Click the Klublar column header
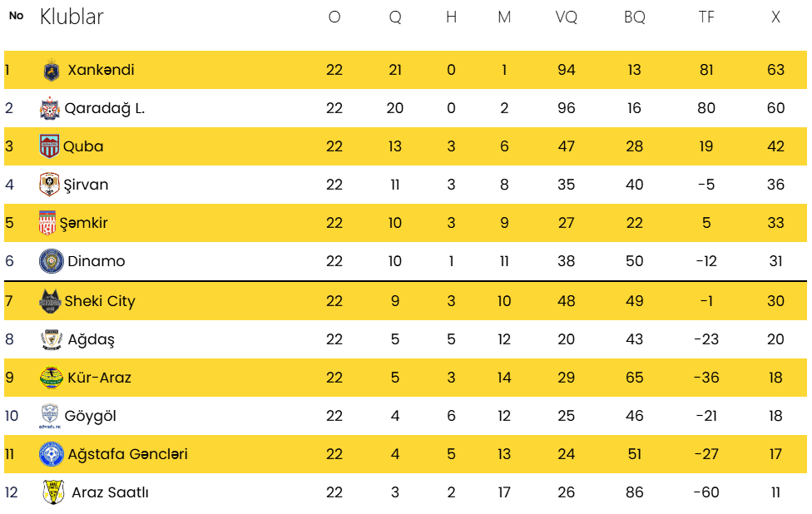The height and width of the screenshot is (514, 812). 72,17
